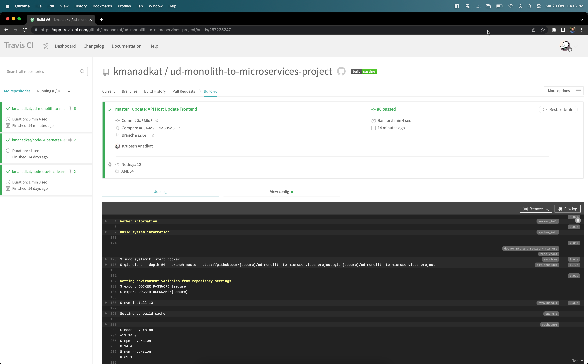Open Chrome extensions puzzle icon

pos(554,30)
